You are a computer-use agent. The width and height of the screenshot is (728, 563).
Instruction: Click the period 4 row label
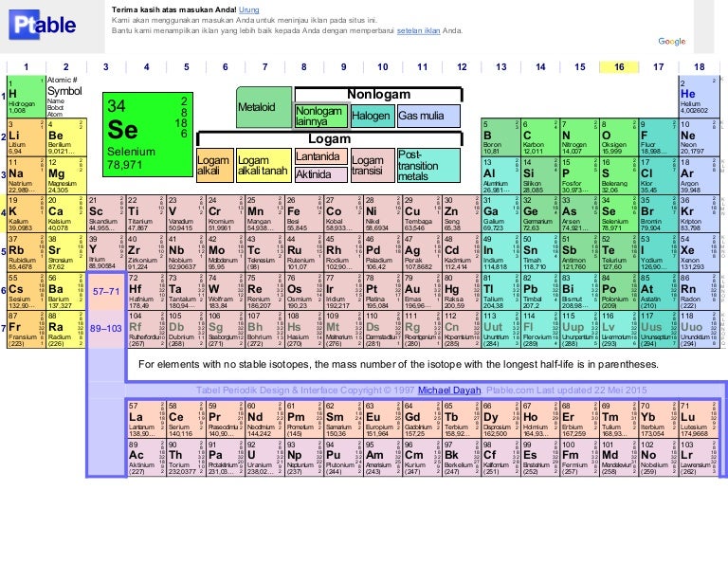click(x=3, y=215)
